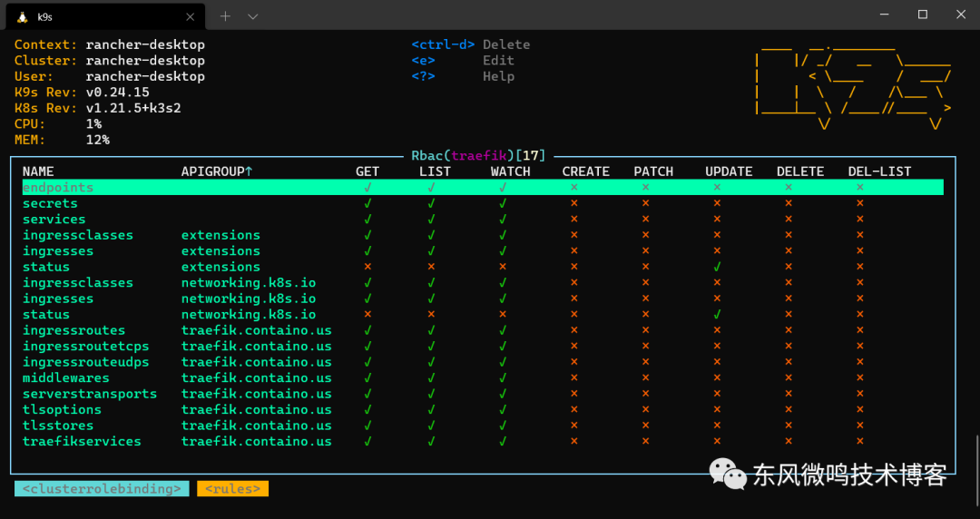Select ingressclasses row in extensions group

coord(483,235)
